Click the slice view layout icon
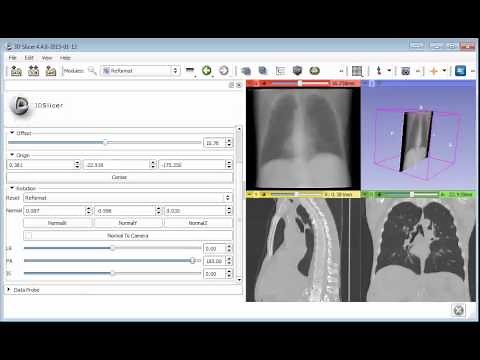 tap(357, 71)
